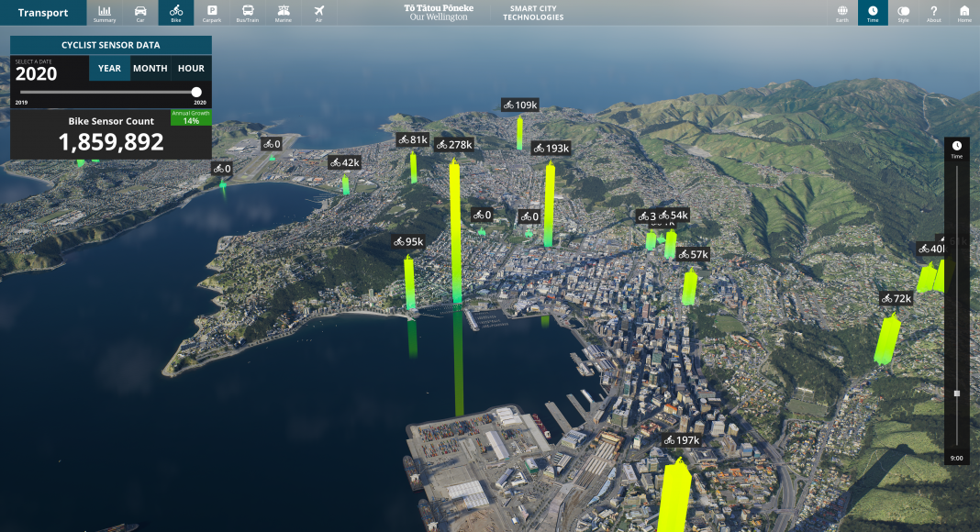Open the About help icon

[x=933, y=13]
